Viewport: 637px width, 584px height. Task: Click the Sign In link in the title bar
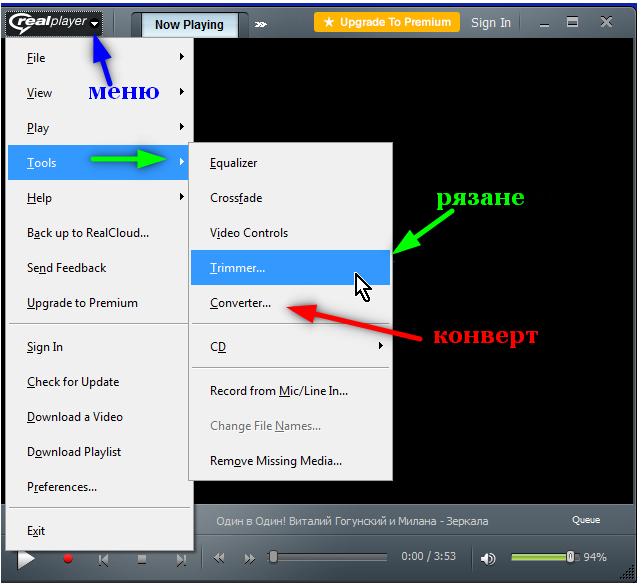pyautogui.click(x=491, y=22)
